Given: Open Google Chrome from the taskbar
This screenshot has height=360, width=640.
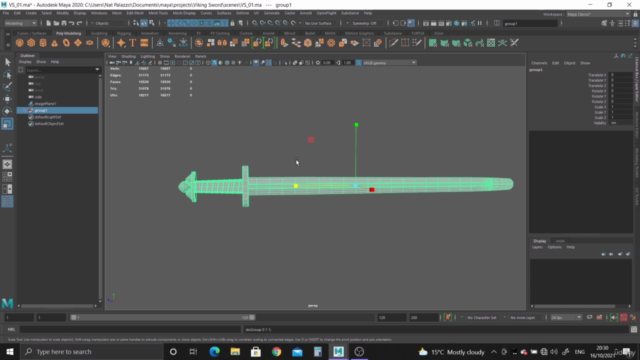Looking at the screenshot, I should (276, 351).
